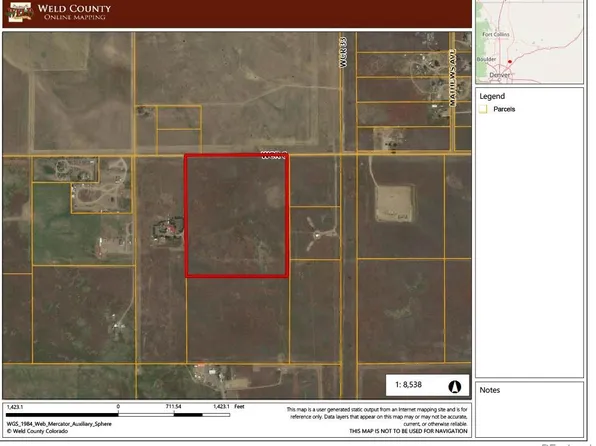Click the "711.54" scale bar value
596x446 pixels.
coord(173,406)
